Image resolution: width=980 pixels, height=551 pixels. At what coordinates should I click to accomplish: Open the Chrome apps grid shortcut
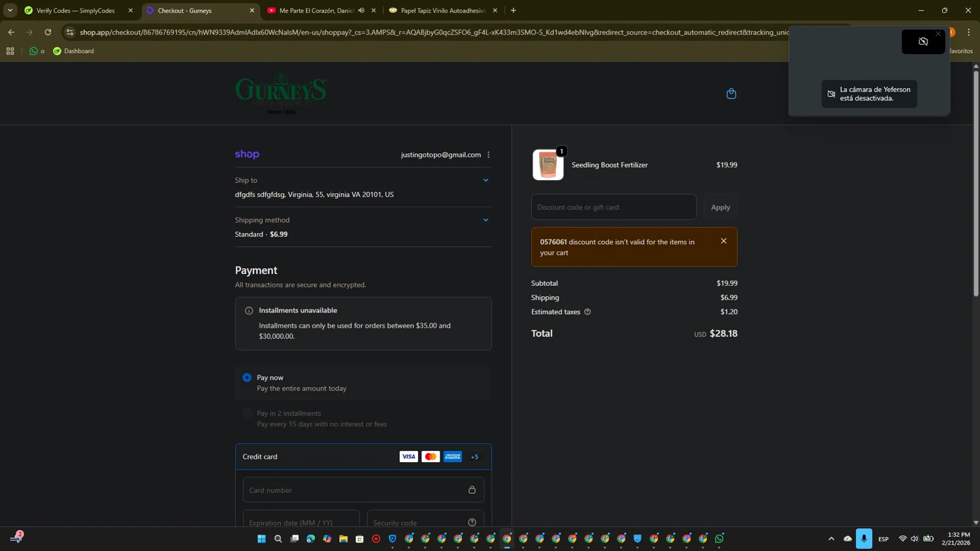pyautogui.click(x=10, y=51)
